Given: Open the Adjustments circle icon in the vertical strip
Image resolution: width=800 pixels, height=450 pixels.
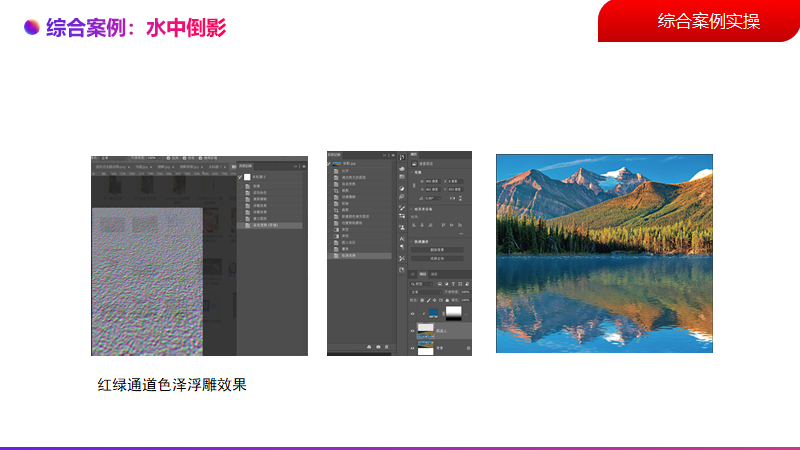Looking at the screenshot, I should click(x=402, y=188).
